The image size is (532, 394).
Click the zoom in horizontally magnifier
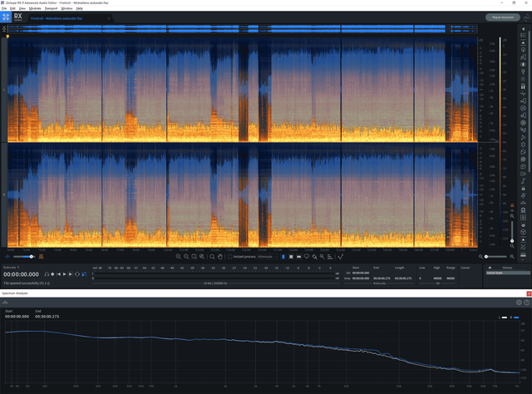(179, 257)
